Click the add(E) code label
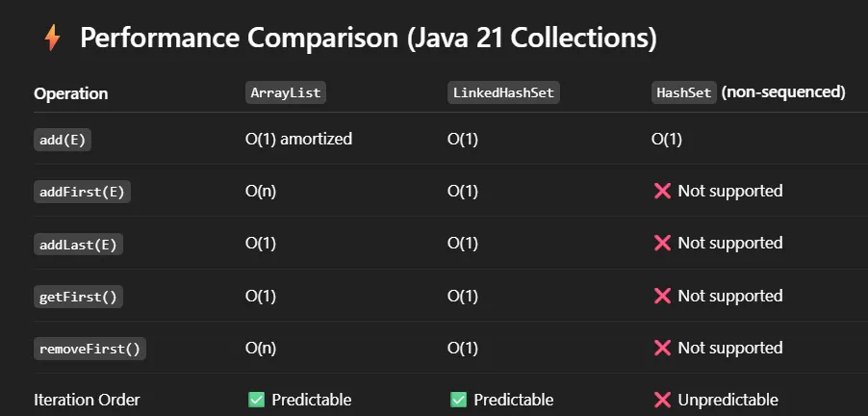This screenshot has height=416, width=868. (x=63, y=140)
